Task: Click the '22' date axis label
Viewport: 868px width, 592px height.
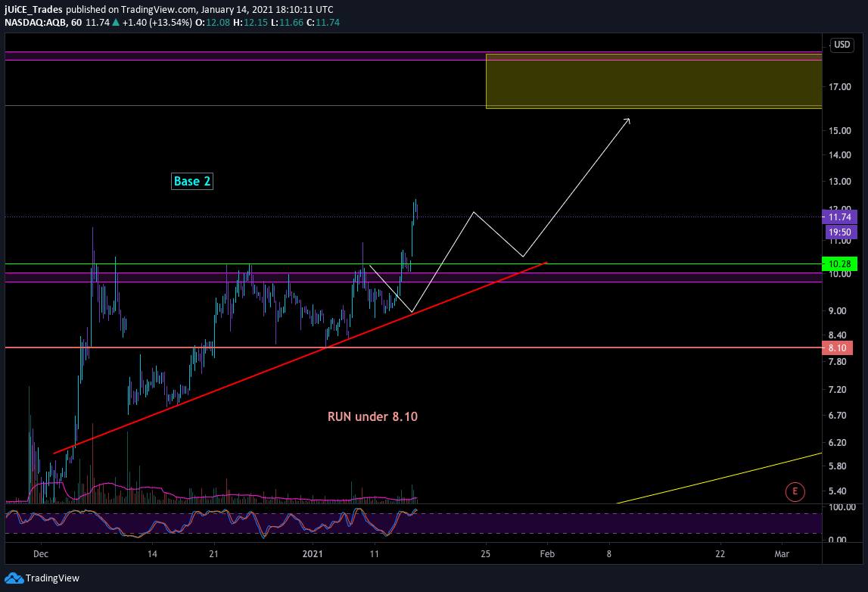Action: (x=720, y=554)
